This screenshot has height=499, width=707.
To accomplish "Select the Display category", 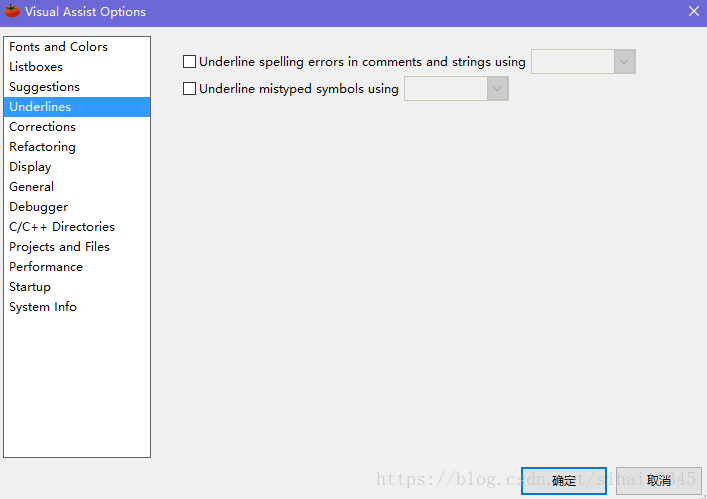I will (77, 167).
